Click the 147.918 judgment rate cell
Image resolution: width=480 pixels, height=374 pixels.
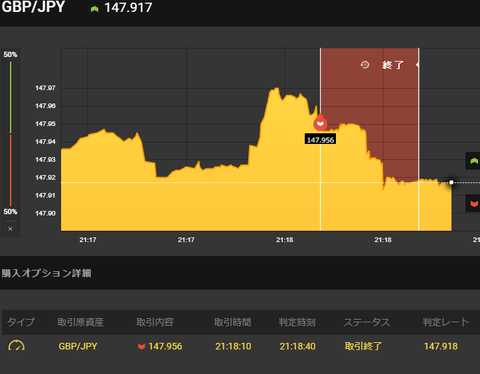pos(441,346)
